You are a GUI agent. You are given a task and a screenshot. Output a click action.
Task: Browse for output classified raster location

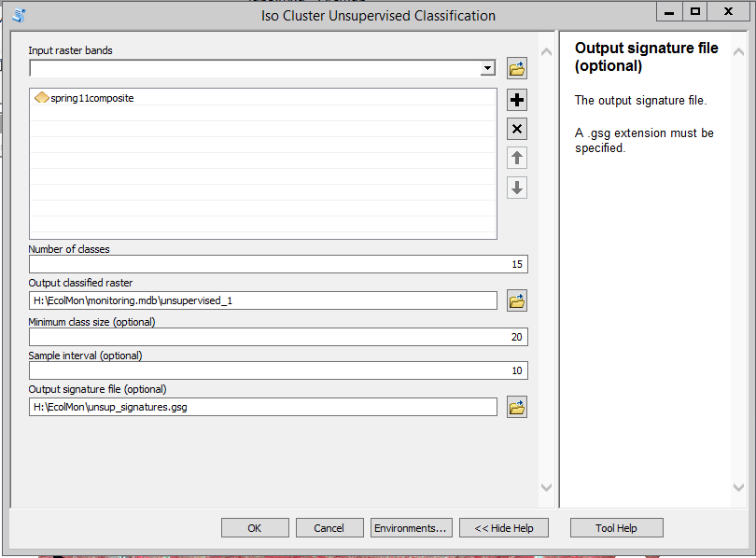pos(517,300)
